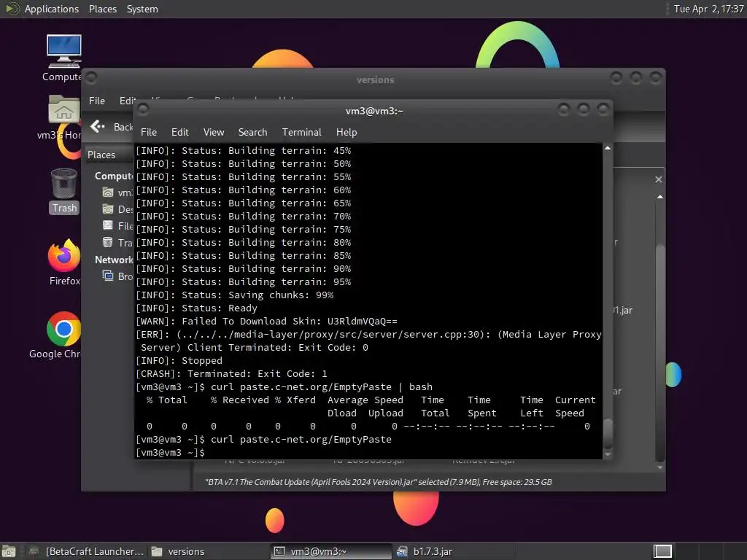Viewport: 747px width, 560px height.
Task: Select the File System icon in sidebar
Action: coord(108,226)
